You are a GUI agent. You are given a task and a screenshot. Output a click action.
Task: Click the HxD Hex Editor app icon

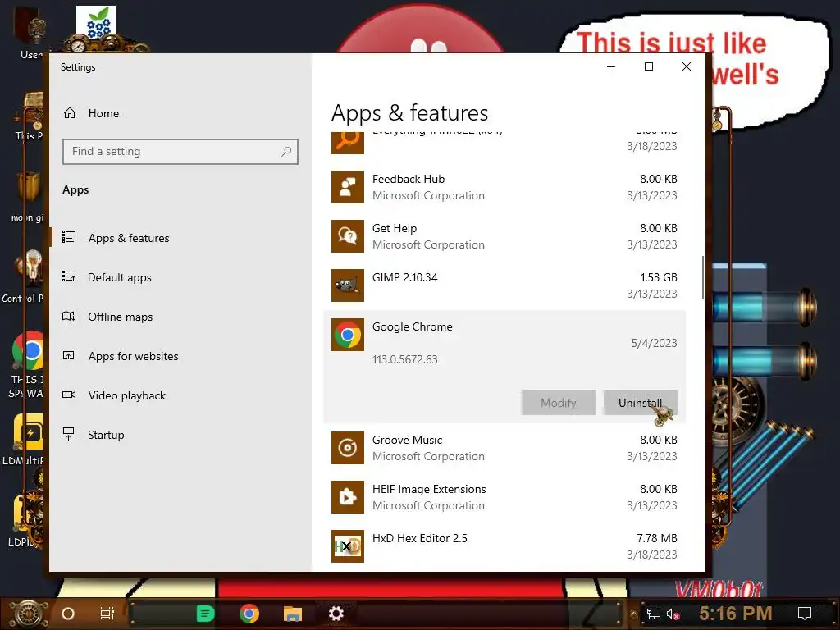click(x=348, y=546)
